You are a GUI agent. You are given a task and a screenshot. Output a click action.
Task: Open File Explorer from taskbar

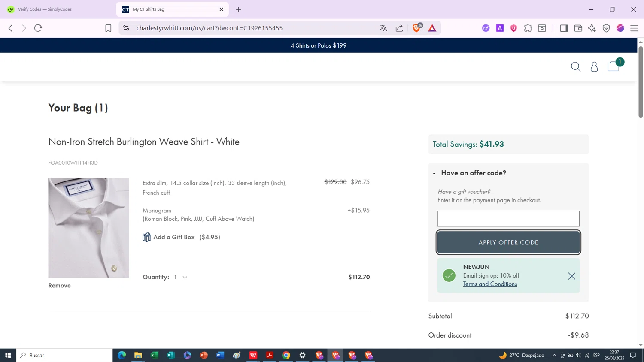click(138, 355)
